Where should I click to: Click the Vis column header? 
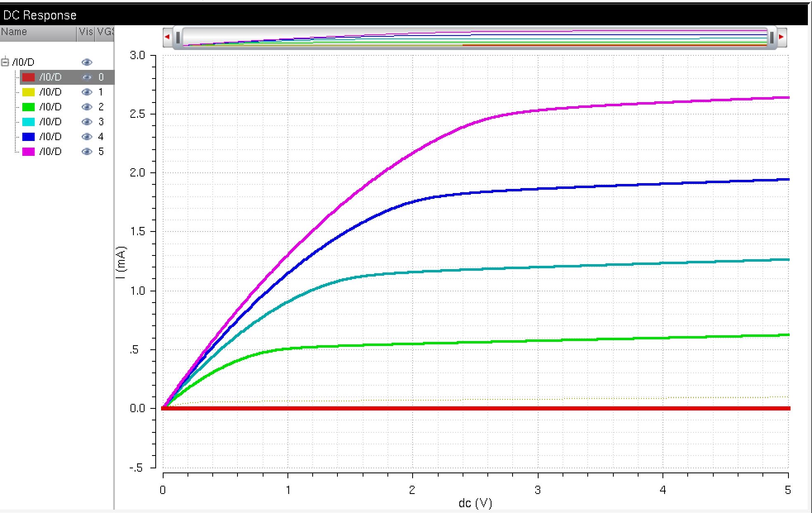pos(86,33)
